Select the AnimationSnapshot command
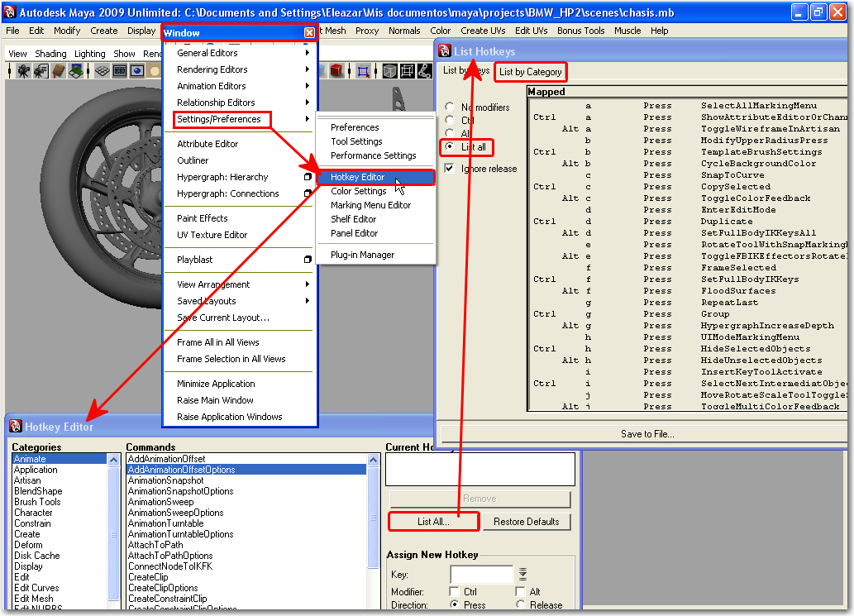854x616 pixels. point(165,480)
